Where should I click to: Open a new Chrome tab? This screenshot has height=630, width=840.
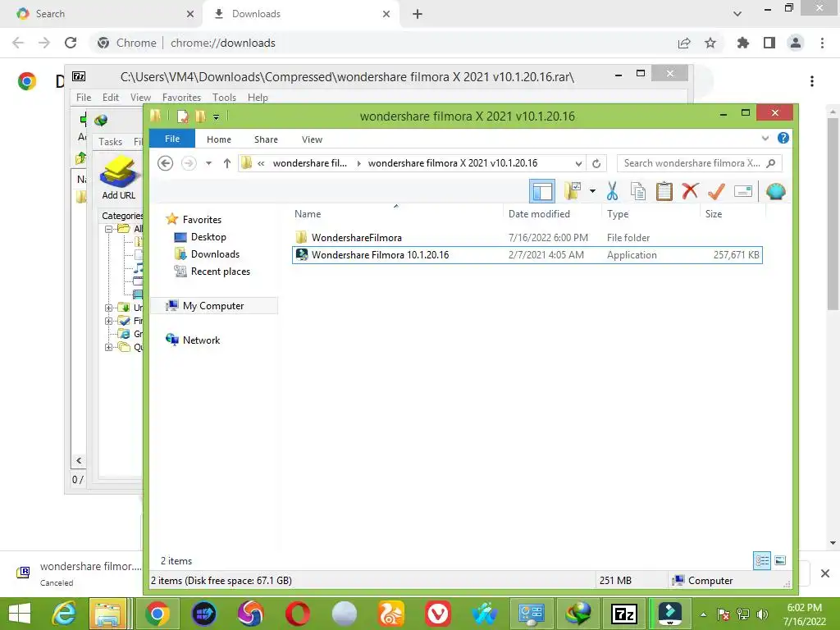418,14
